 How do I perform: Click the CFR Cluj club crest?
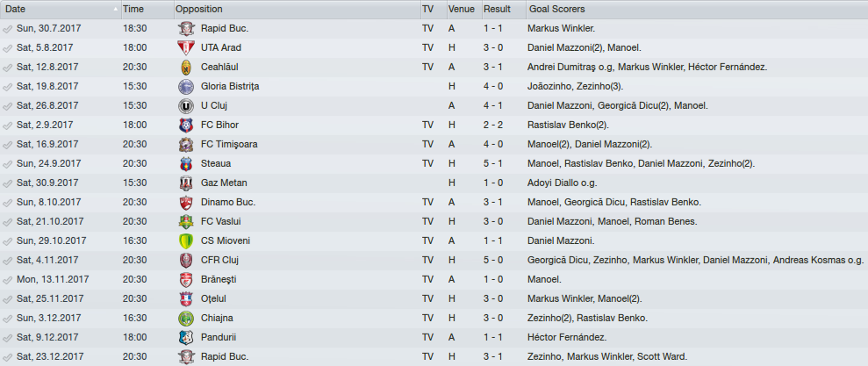[x=186, y=261]
